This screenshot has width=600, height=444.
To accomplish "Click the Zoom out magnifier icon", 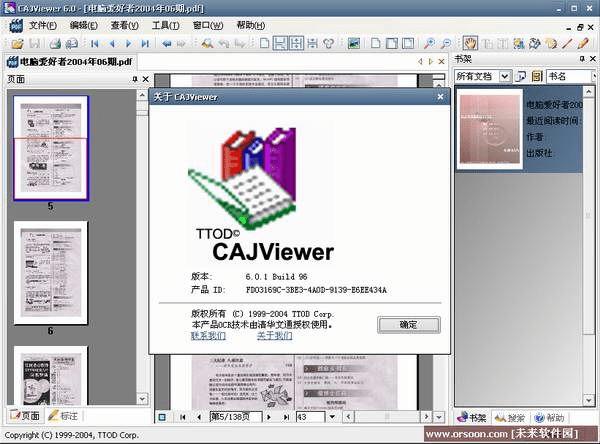I will [446, 44].
